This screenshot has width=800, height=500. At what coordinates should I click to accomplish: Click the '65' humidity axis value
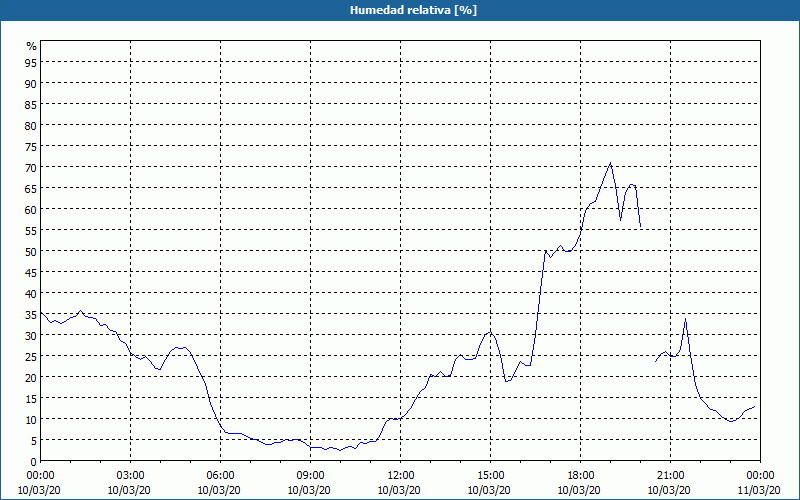pos(31,188)
